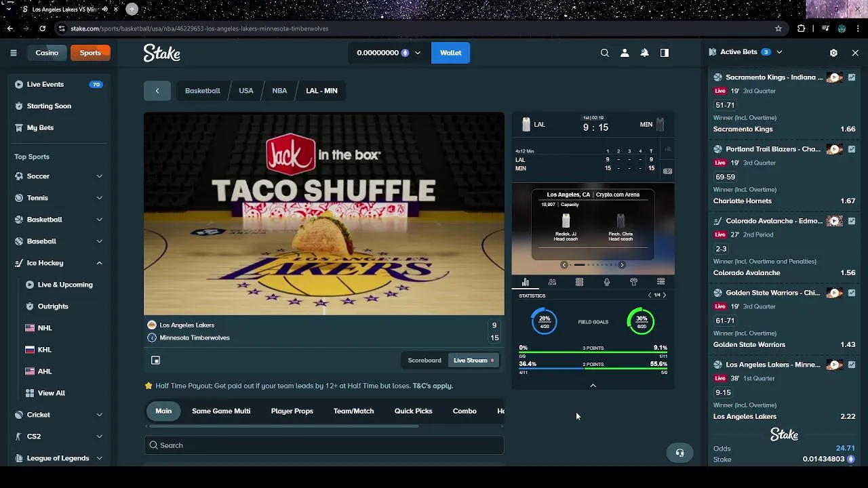Screen dimensions: 868x488
Task: Open the lineups jersey tab icon
Action: pyautogui.click(x=633, y=282)
